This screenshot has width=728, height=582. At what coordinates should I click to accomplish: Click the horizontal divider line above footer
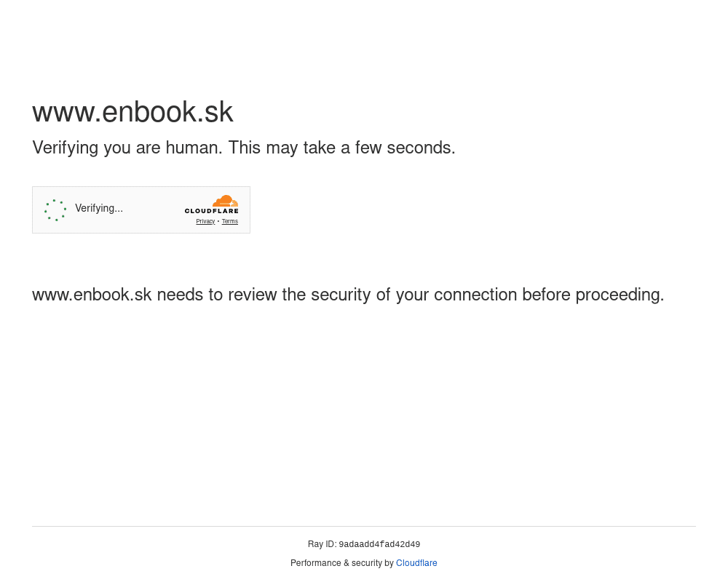[x=364, y=526]
